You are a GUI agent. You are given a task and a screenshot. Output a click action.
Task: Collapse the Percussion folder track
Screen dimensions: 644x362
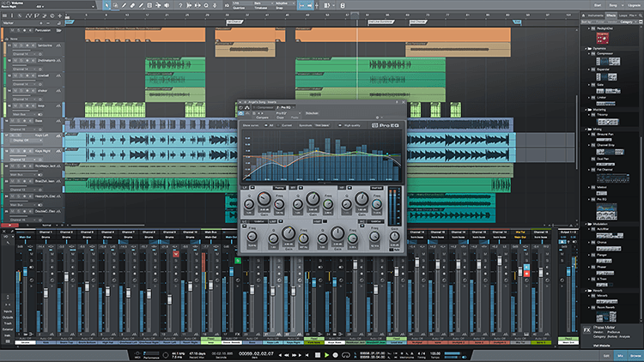(58, 31)
